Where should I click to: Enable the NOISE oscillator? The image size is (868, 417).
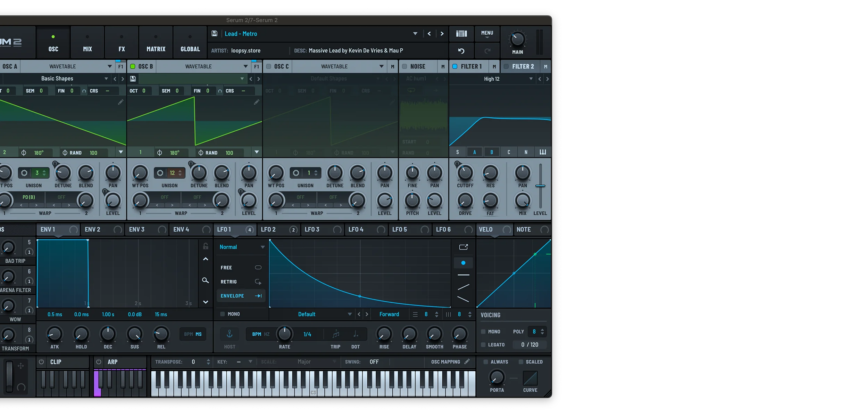[404, 66]
